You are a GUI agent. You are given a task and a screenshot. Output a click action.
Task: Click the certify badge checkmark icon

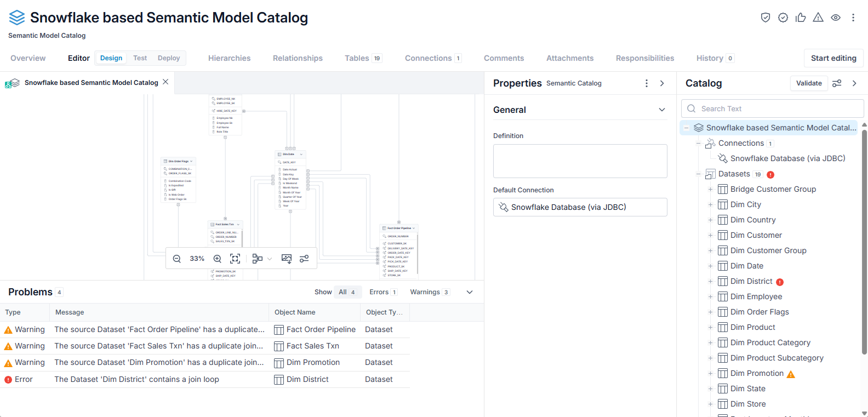(x=783, y=18)
